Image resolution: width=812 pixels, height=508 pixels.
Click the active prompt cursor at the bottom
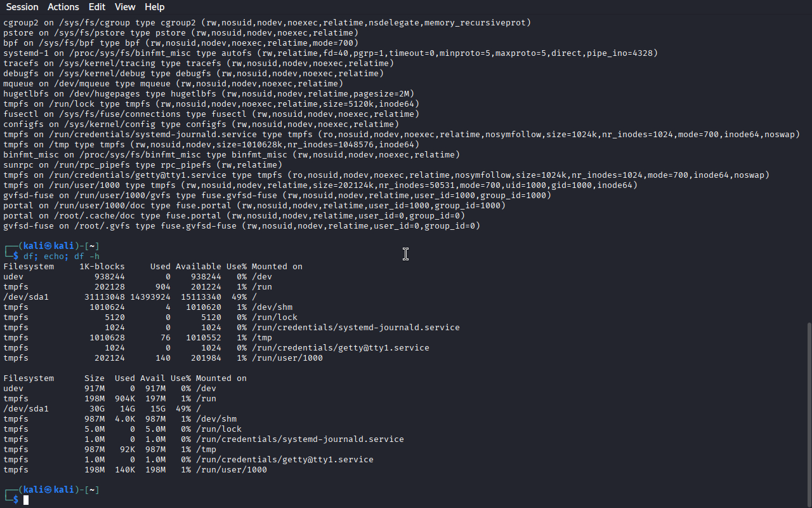click(26, 500)
